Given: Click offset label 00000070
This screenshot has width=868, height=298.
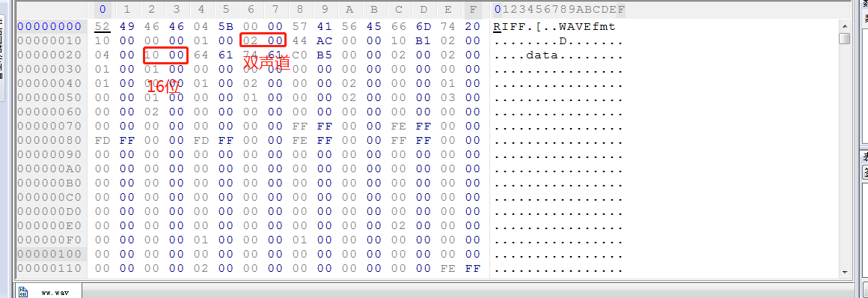Looking at the screenshot, I should coord(49,126).
